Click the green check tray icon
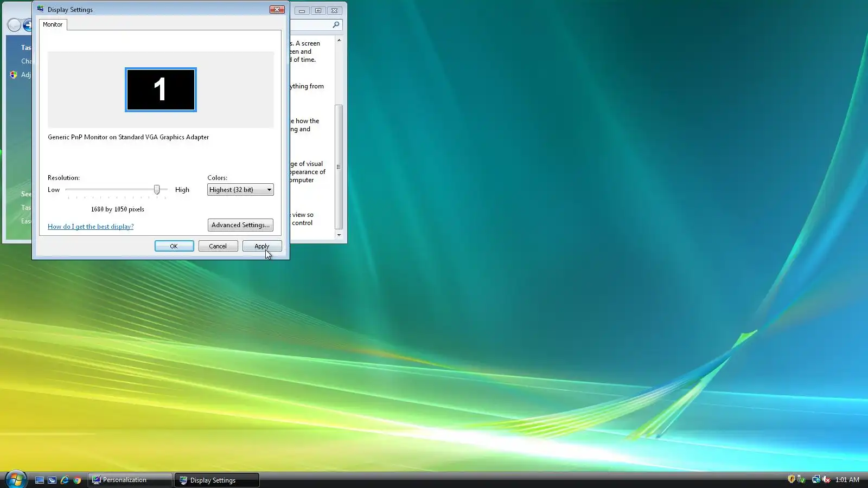This screenshot has width=868, height=488. tap(801, 479)
